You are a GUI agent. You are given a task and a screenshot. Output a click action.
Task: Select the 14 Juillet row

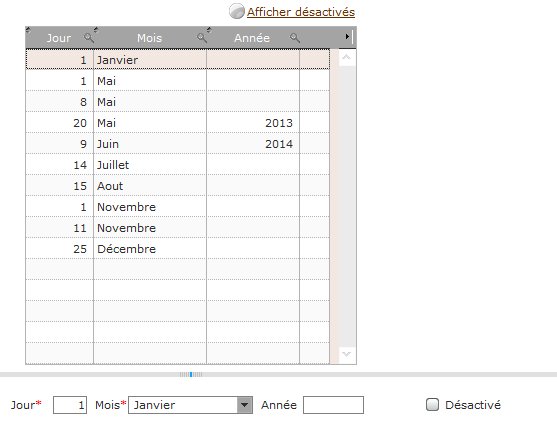[178, 164]
